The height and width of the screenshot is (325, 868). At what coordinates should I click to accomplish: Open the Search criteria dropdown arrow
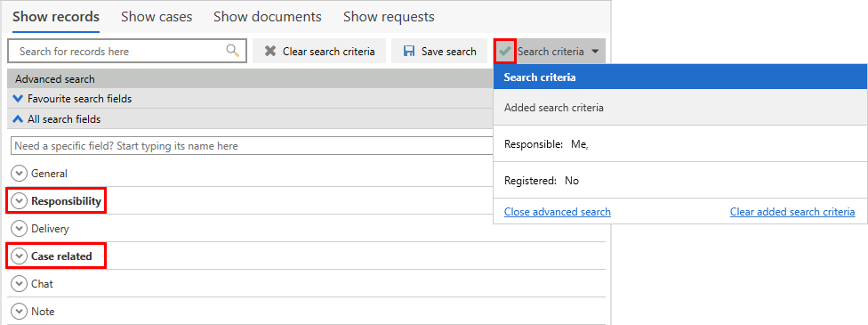(595, 51)
